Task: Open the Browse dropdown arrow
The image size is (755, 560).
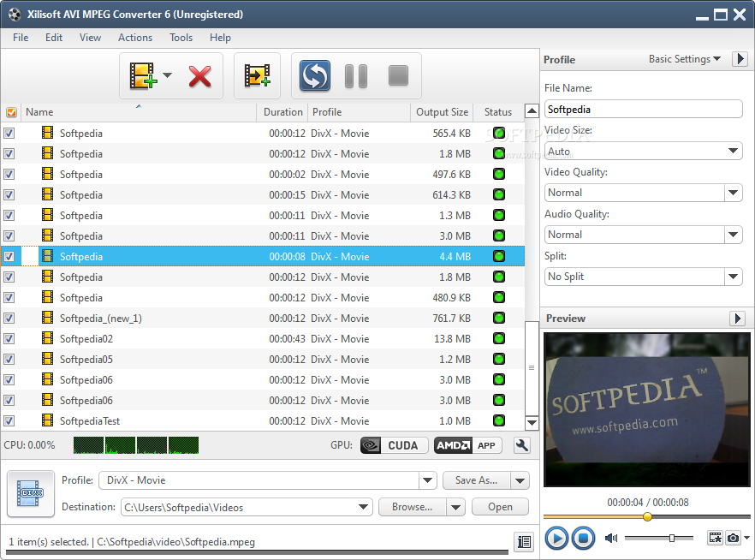Action: [455, 507]
